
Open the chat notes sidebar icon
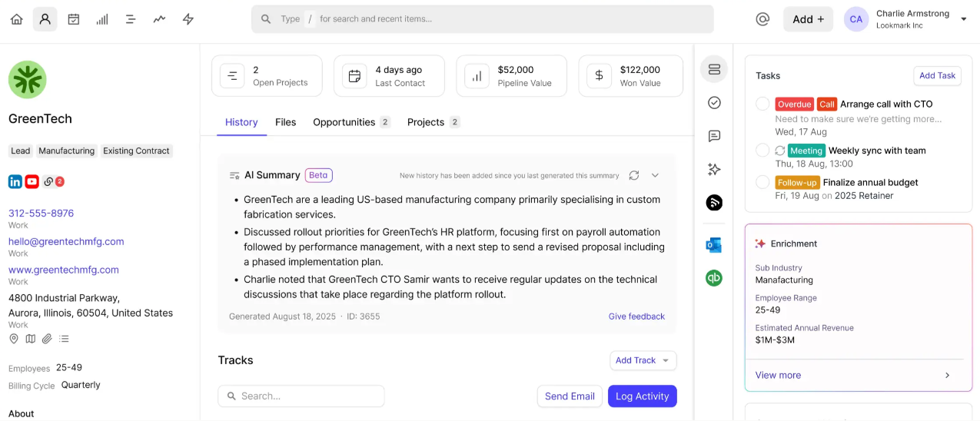click(714, 136)
